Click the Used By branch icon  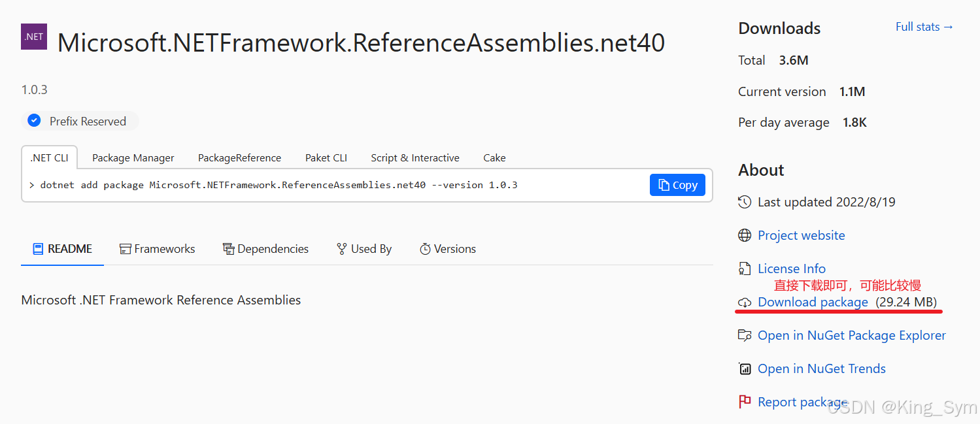pos(341,248)
